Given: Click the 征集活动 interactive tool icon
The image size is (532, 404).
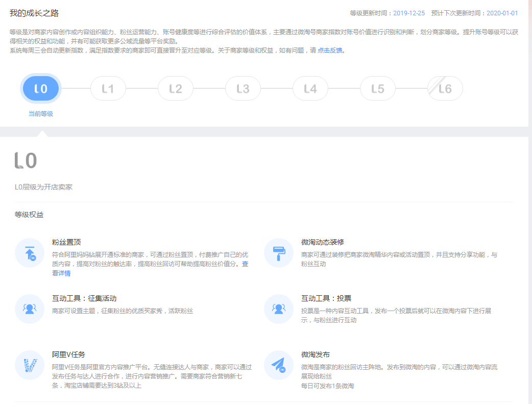Looking at the screenshot, I should 30,309.
